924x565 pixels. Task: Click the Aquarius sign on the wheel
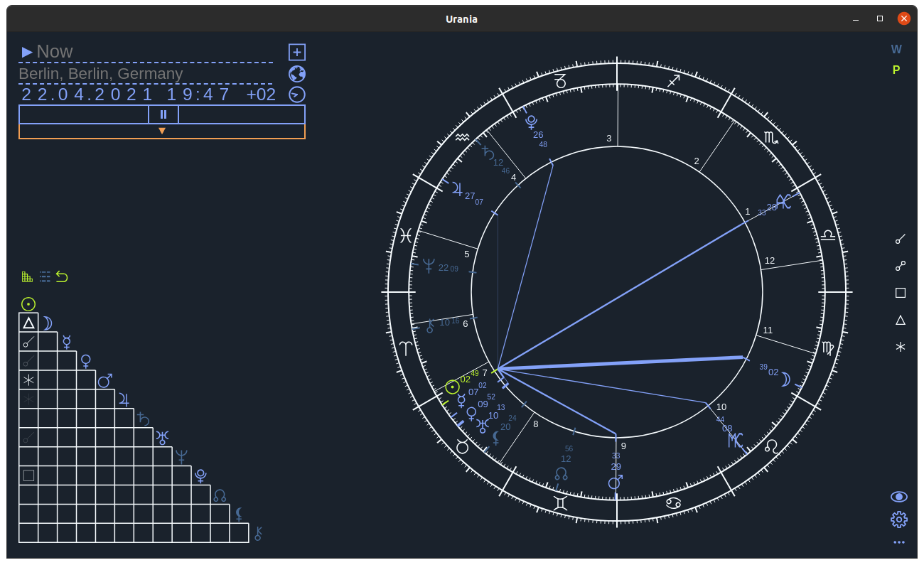coord(463,137)
